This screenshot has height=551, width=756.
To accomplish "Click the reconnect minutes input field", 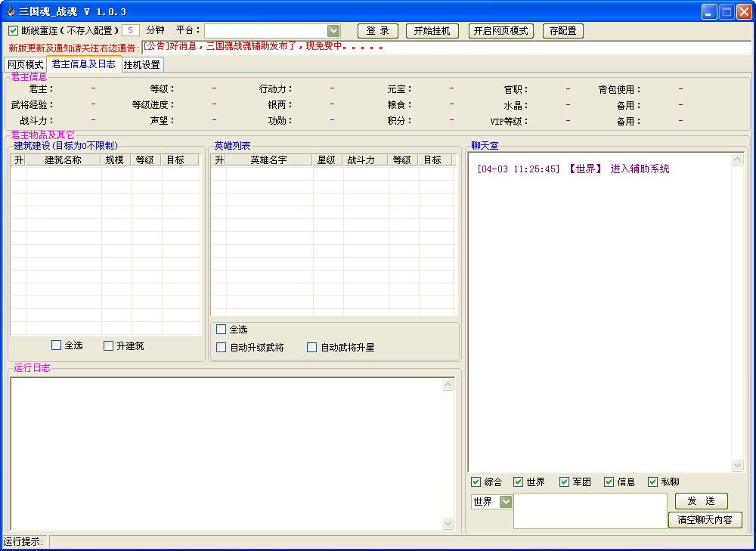I will [x=130, y=31].
